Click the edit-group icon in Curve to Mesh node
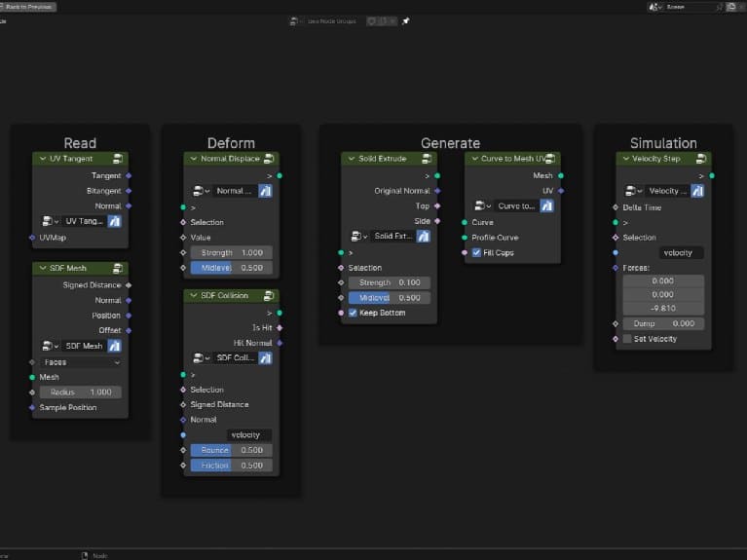Viewport: 747px width, 560px height. 546,206
